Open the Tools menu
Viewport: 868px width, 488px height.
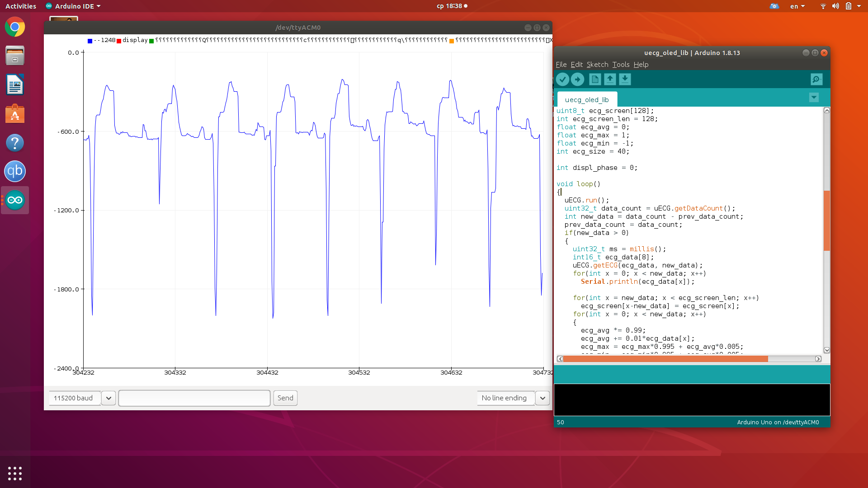tap(620, 64)
